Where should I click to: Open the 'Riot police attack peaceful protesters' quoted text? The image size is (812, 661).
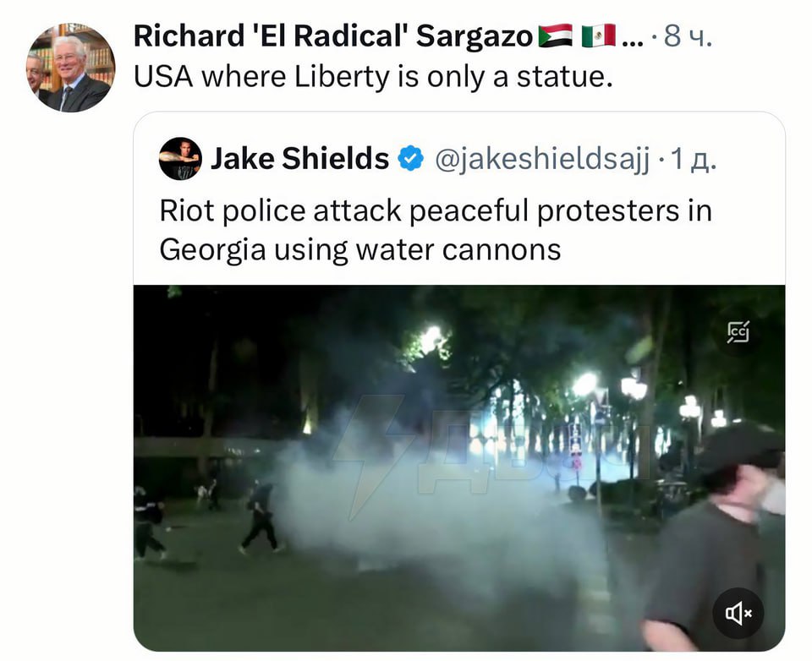pyautogui.click(x=436, y=231)
